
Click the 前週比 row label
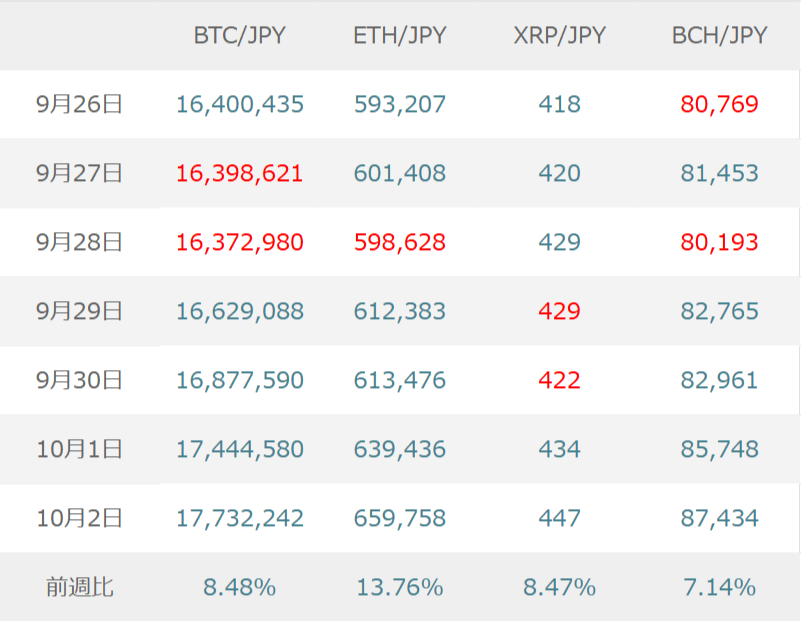(x=79, y=587)
